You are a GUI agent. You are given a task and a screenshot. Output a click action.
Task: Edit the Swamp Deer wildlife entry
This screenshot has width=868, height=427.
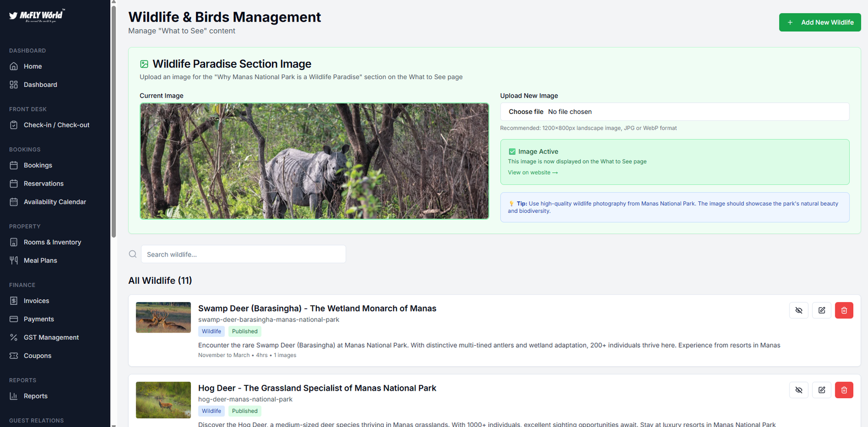tap(821, 310)
